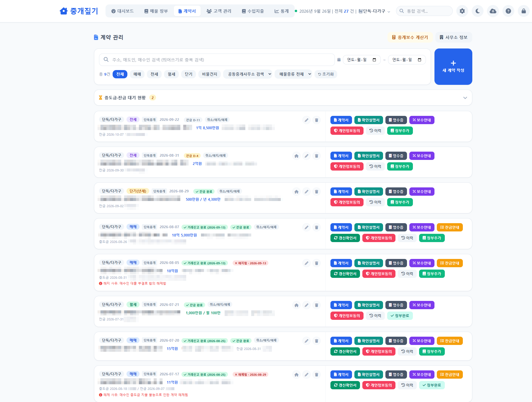Click the 중개짚기 home logo
Screen dimensions: 532x402
coord(79,11)
